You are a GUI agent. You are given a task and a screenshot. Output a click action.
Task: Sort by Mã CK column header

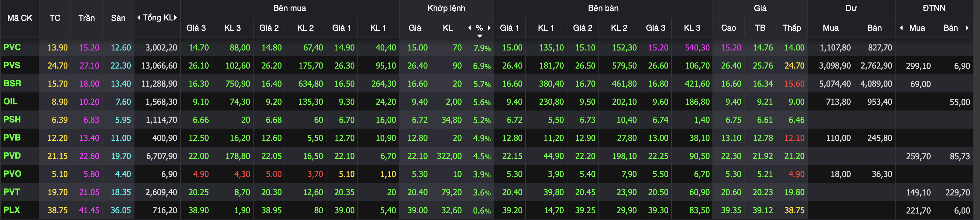tap(20, 18)
